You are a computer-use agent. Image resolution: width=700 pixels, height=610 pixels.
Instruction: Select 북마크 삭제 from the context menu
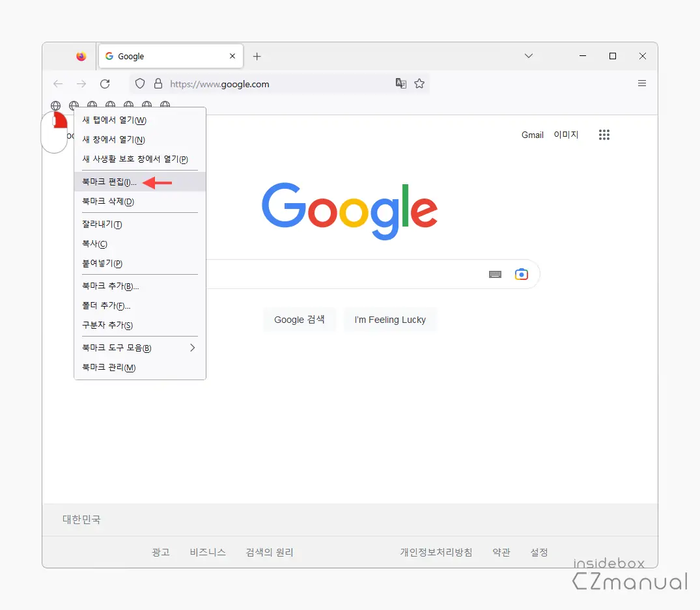coord(106,201)
